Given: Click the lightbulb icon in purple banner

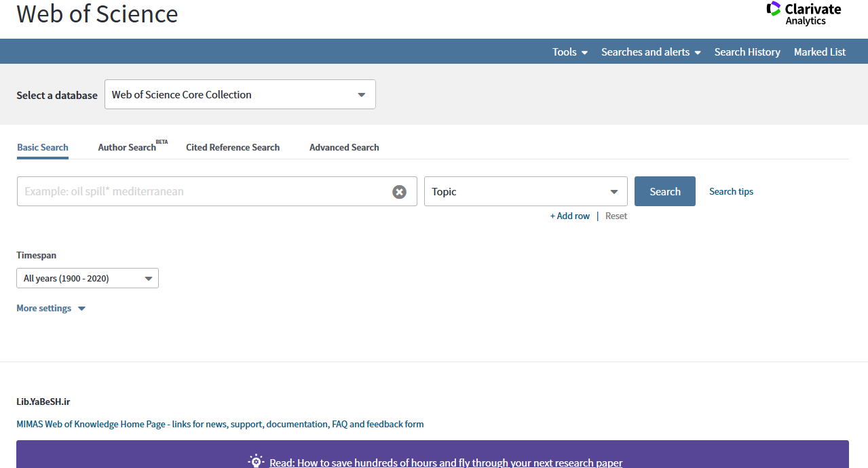Looking at the screenshot, I should tap(256, 462).
